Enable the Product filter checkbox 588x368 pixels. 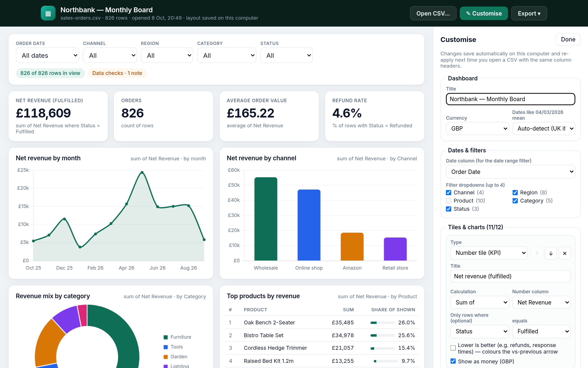(x=449, y=201)
